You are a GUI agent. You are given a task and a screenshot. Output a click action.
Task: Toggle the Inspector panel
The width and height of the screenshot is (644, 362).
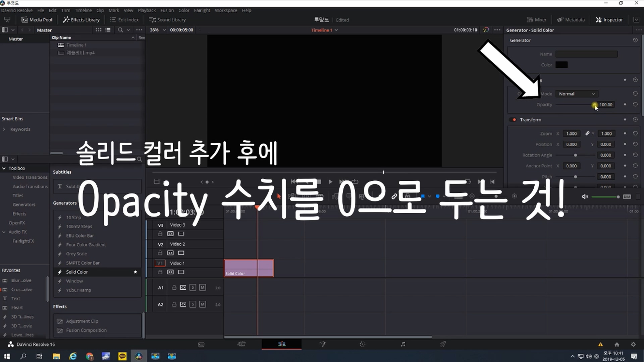coord(609,20)
